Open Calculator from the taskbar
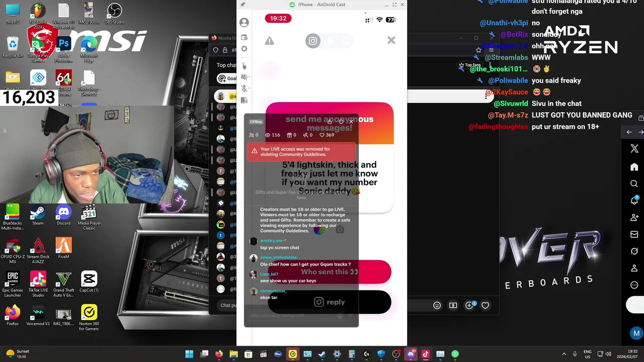The image size is (644, 362). 352,354
